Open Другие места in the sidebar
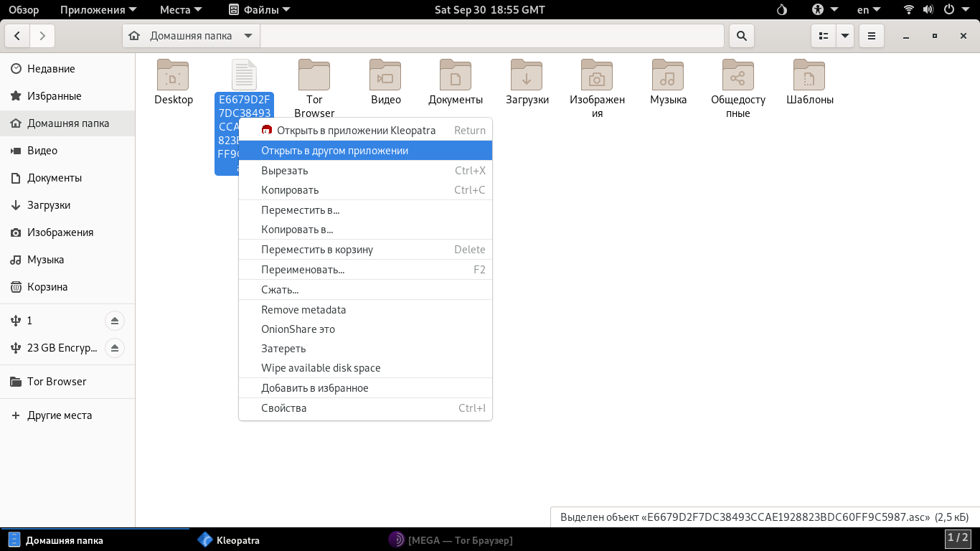The width and height of the screenshot is (980, 551). 60,415
